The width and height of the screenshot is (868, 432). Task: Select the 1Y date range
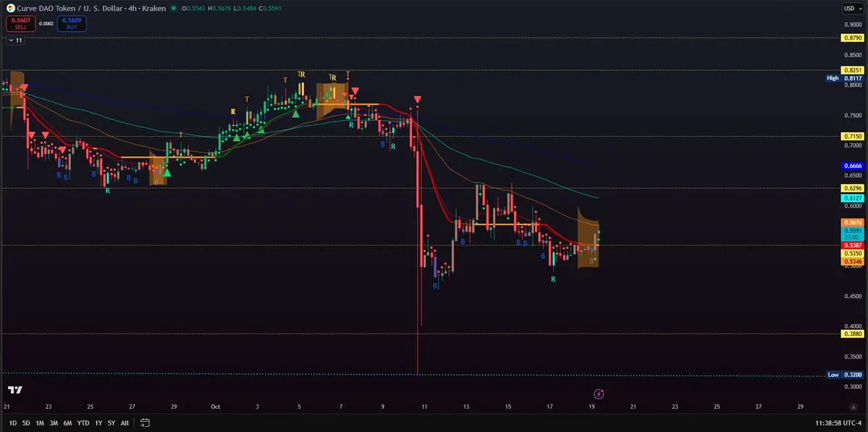[98, 423]
